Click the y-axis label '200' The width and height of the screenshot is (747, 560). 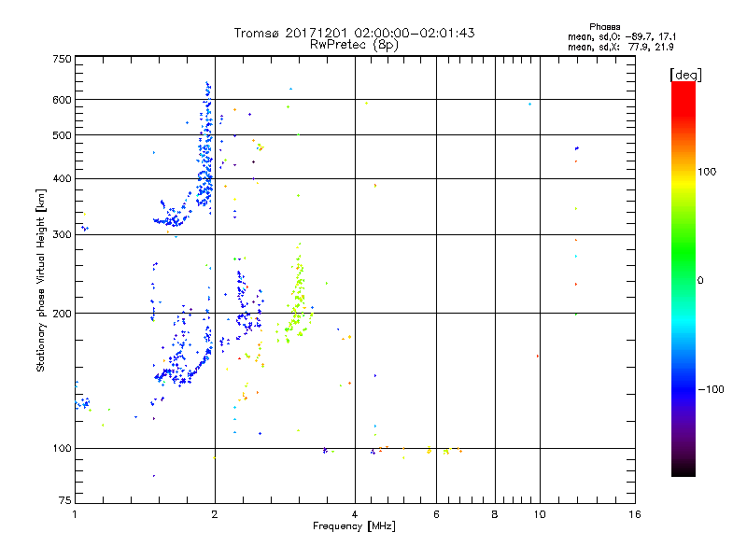62,314
